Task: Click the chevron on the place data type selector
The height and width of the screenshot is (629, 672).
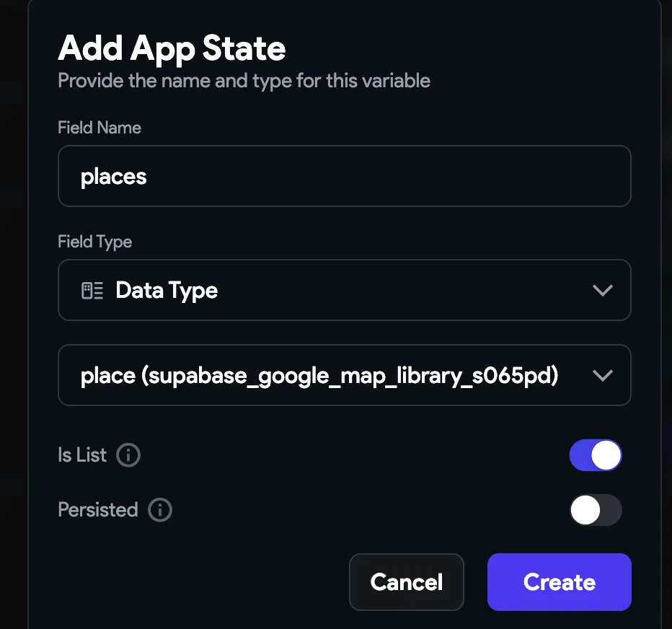Action: pyautogui.click(x=601, y=375)
